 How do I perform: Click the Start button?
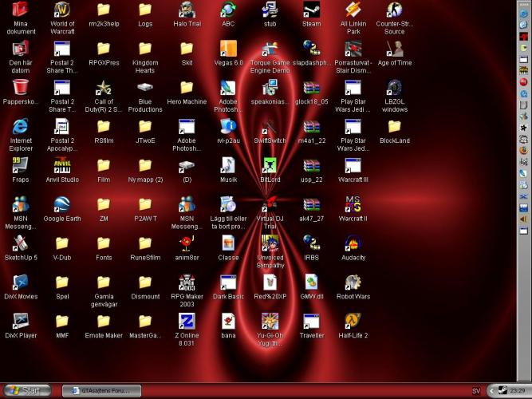click(x=26, y=390)
